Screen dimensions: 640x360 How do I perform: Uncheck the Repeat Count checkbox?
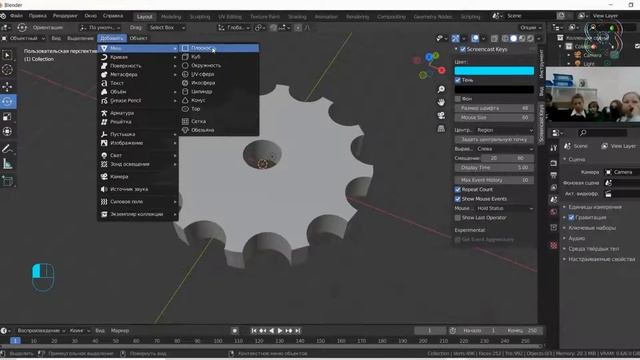(x=458, y=189)
